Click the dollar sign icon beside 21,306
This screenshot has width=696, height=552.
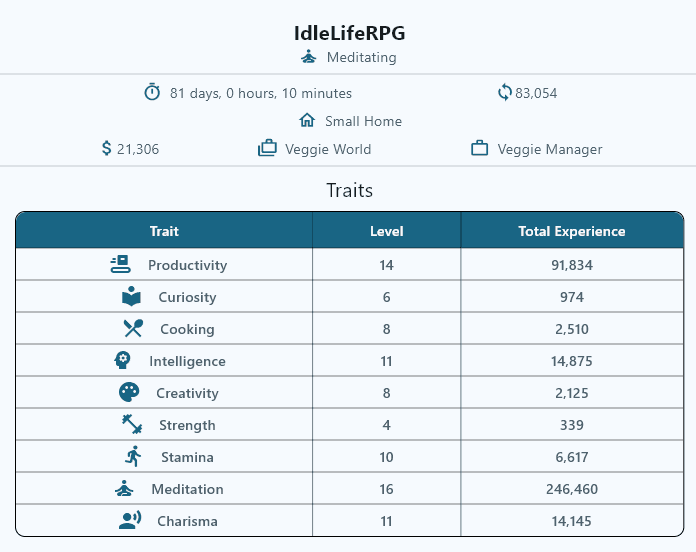pos(106,148)
